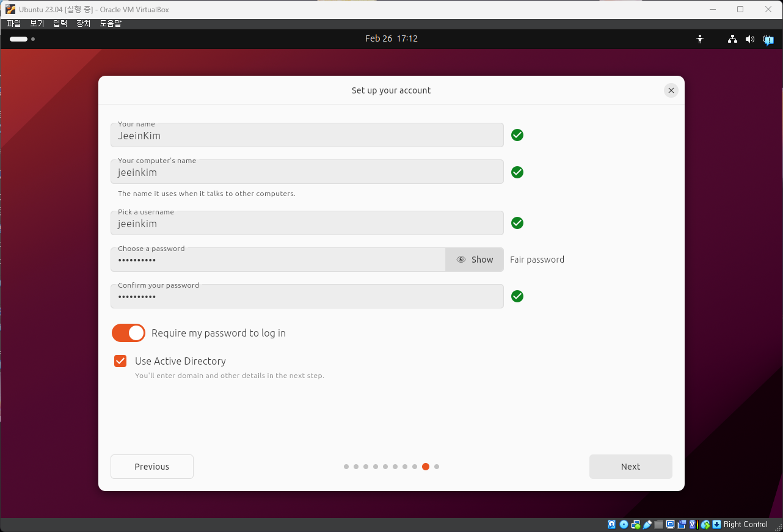This screenshot has width=783, height=532.
Task: Open the 장치 menu
Action: point(84,24)
